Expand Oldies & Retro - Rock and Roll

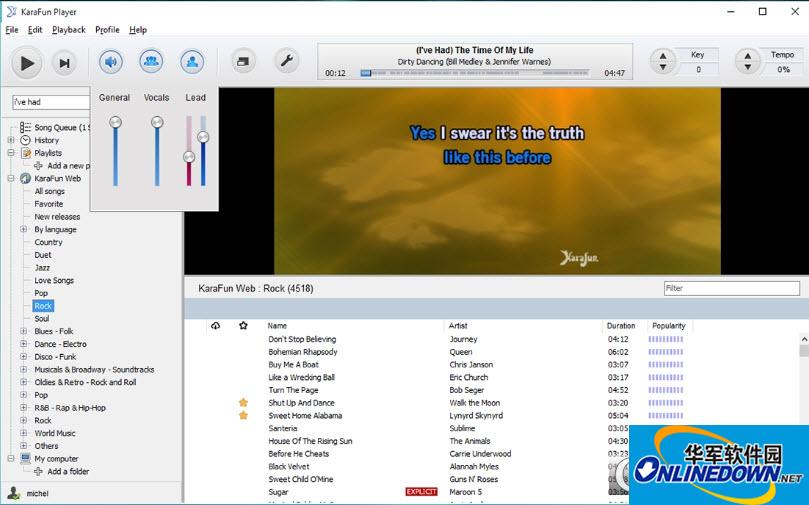(24, 382)
